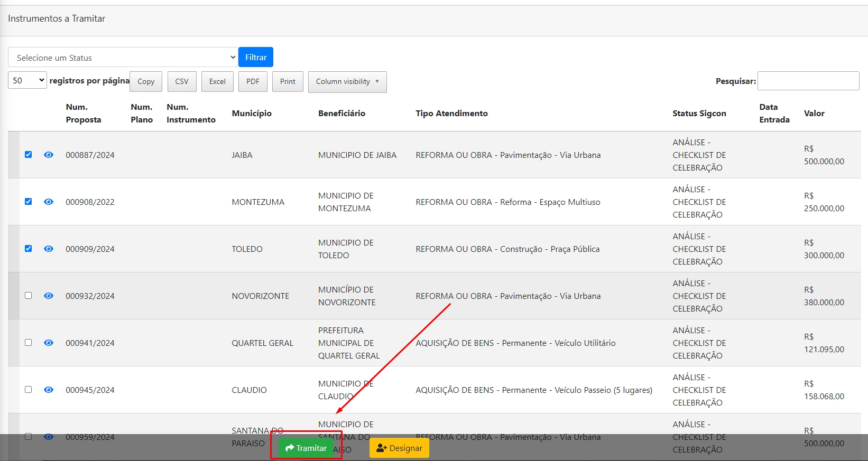Viewport: 868px width, 461px height.
Task: Expand Column visibility options
Action: 347,82
